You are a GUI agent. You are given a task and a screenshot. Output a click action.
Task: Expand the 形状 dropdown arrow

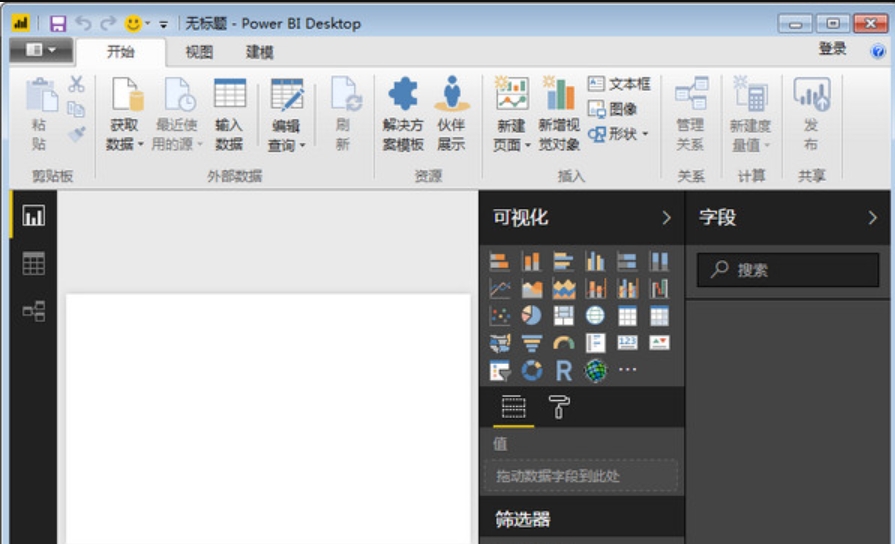[645, 134]
